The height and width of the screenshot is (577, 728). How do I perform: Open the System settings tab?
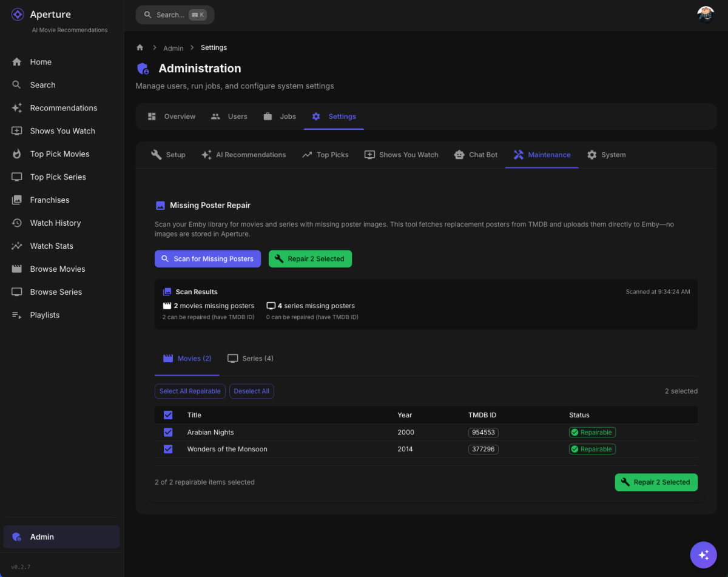point(606,155)
